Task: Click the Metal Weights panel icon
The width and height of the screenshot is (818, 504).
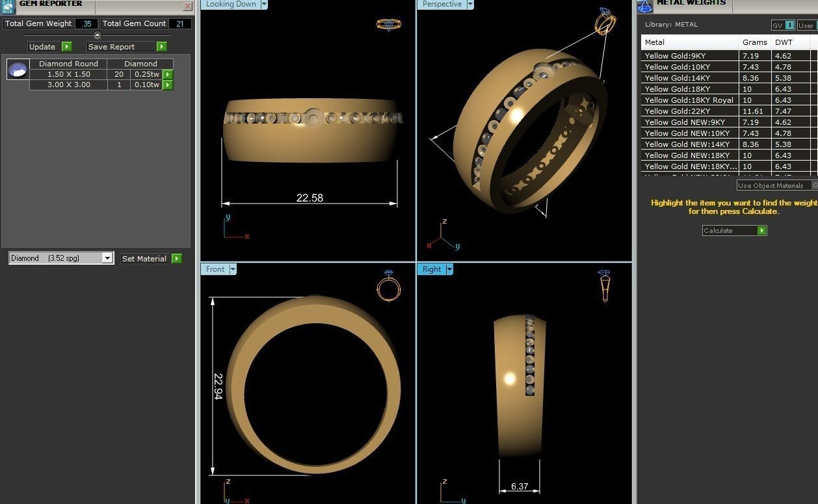Action: (x=644, y=6)
